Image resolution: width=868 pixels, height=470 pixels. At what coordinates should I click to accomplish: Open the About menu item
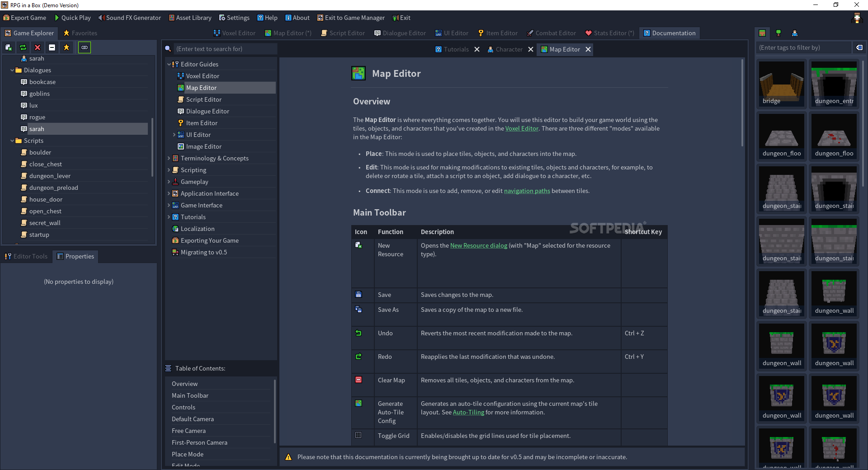click(x=297, y=18)
